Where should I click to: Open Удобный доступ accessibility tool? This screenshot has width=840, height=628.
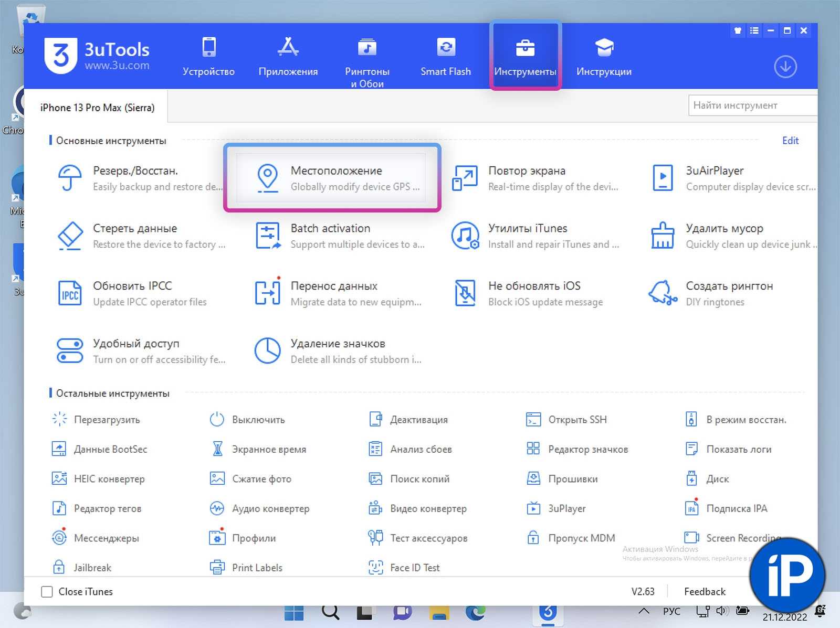141,351
